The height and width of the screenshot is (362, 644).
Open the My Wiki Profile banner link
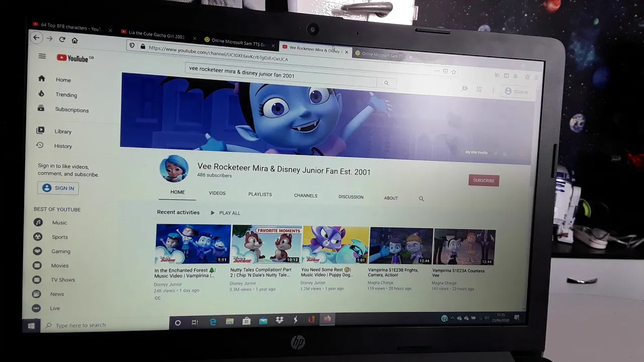point(476,152)
